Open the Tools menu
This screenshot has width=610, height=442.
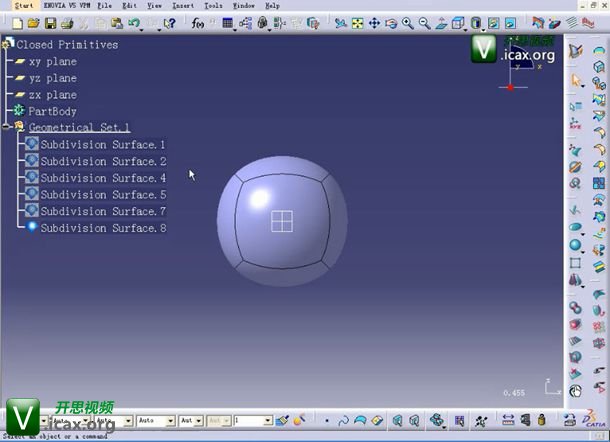coord(212,5)
